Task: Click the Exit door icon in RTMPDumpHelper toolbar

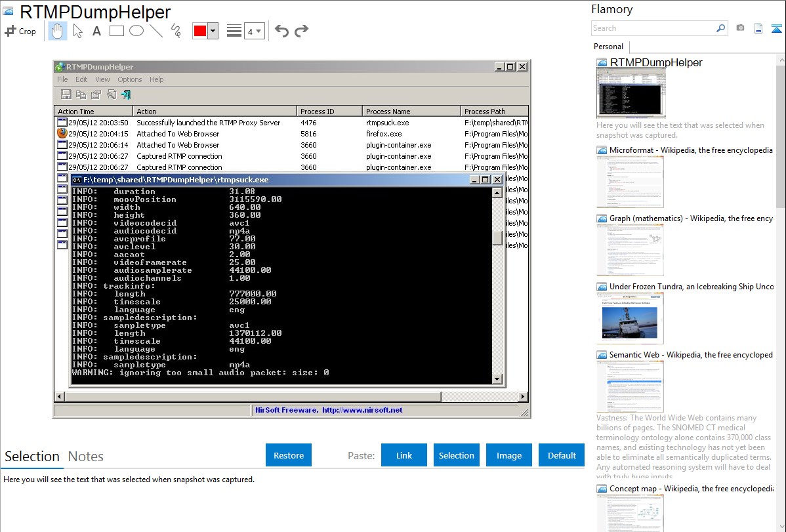Action: tap(127, 94)
